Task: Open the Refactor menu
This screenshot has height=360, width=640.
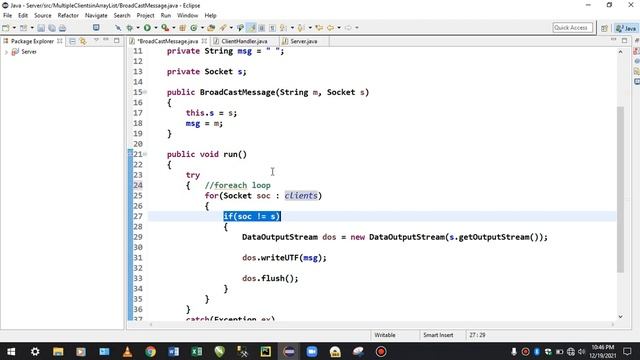Action: (68, 16)
